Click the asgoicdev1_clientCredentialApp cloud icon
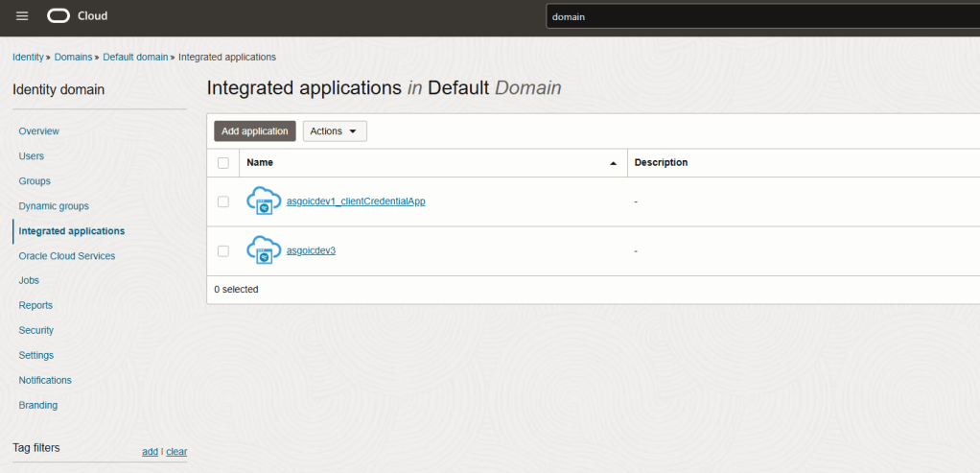The image size is (980, 473). point(263,201)
